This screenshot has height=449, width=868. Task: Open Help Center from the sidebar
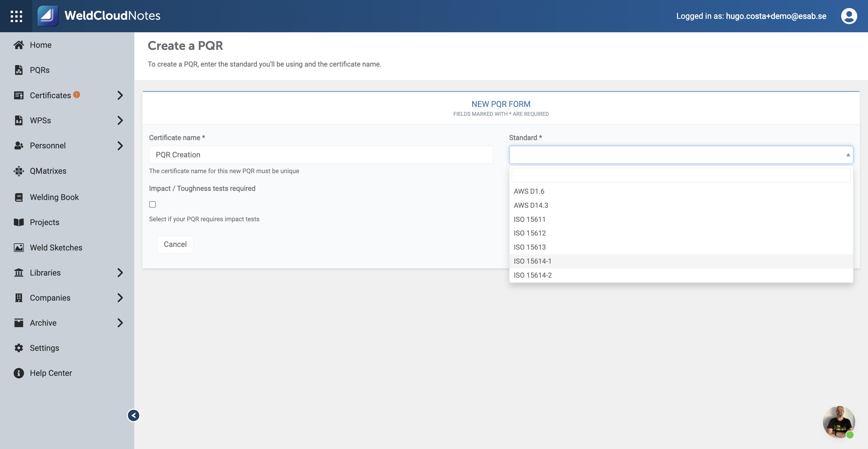click(51, 373)
